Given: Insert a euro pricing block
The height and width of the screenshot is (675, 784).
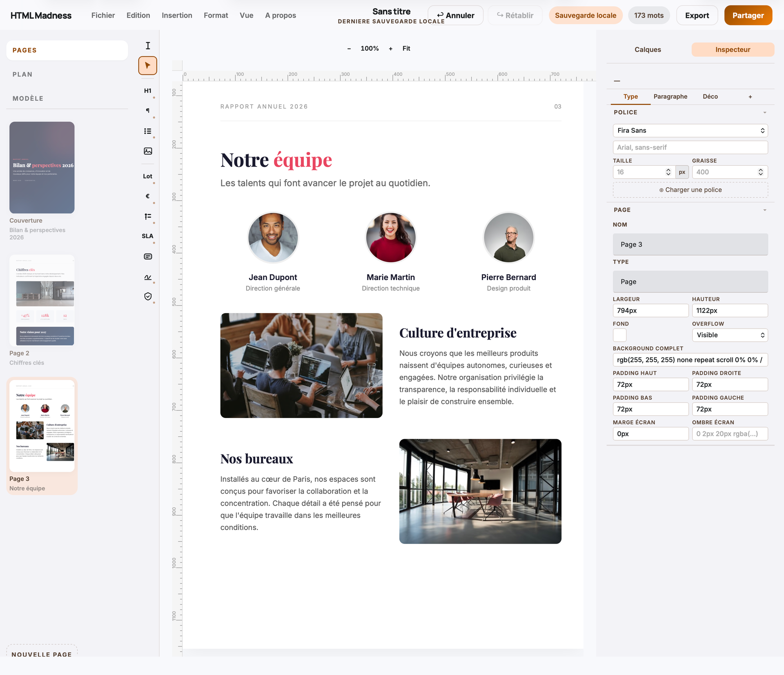Looking at the screenshot, I should tap(147, 196).
